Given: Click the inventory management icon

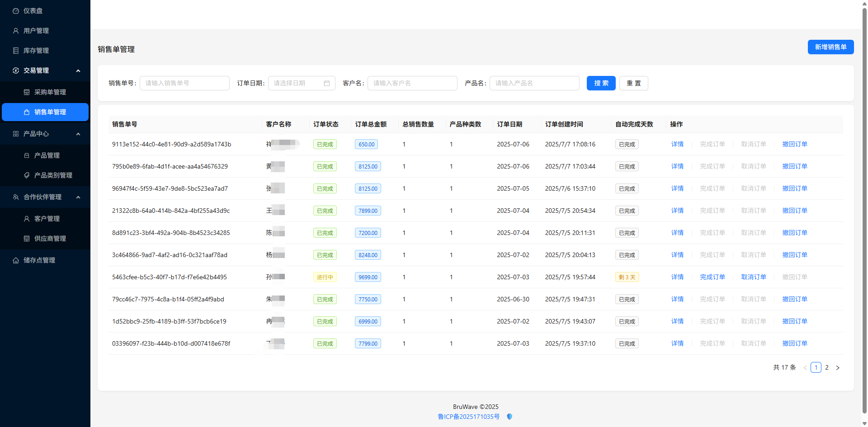Looking at the screenshot, I should click(16, 51).
